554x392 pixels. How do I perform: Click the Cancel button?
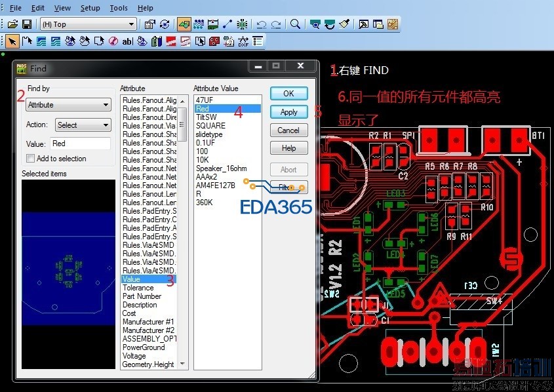point(288,130)
